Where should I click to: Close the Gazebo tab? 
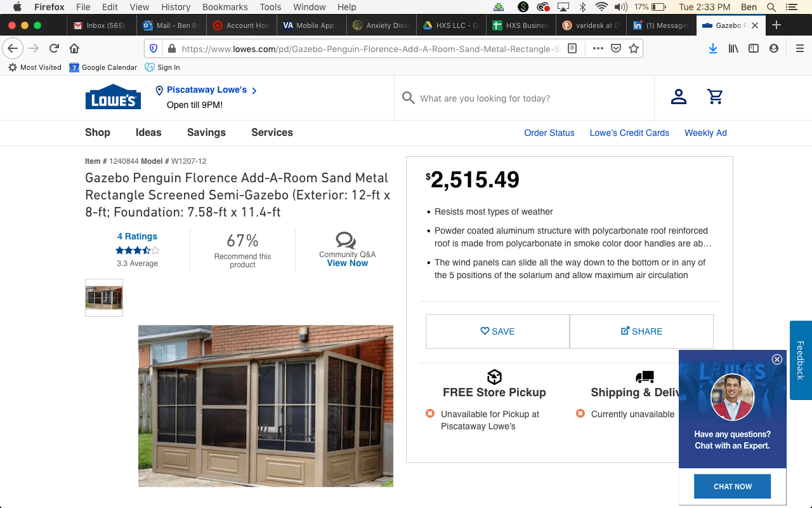click(755, 25)
